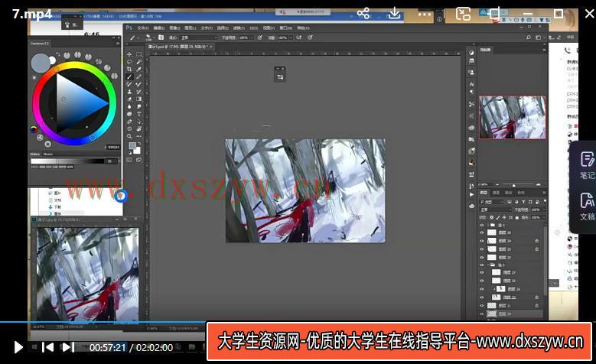Open the extra tools ellipsis button
Image resolution: width=596 pixels, height=364 pixels.
(138, 136)
